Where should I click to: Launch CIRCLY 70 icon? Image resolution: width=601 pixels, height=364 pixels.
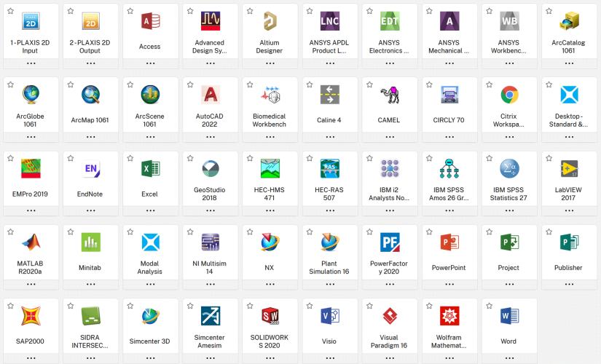tap(449, 95)
